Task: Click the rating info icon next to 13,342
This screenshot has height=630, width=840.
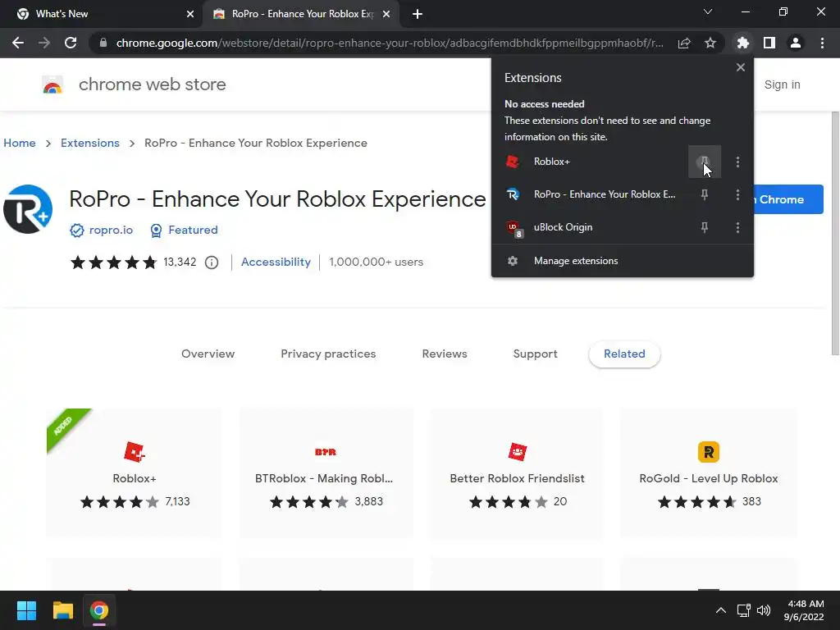Action: 212,262
